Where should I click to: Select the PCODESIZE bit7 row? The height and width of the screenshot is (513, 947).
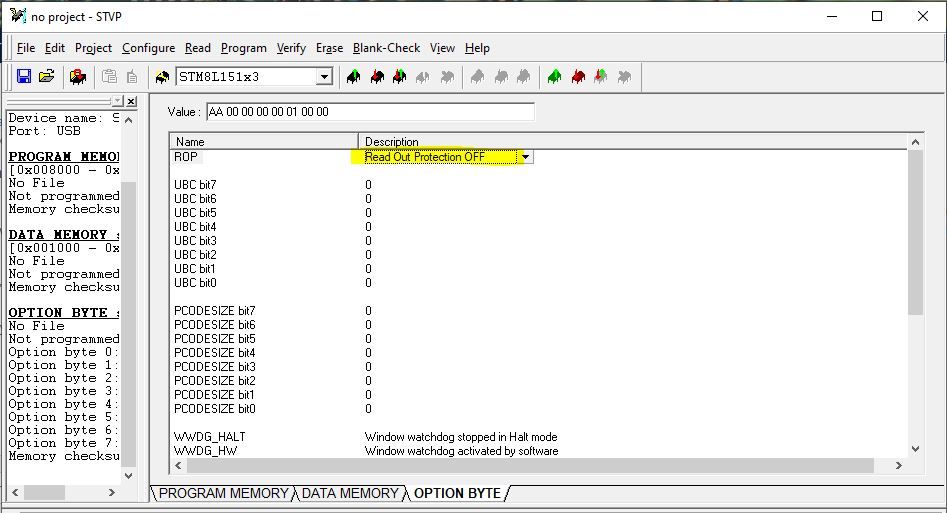point(214,311)
